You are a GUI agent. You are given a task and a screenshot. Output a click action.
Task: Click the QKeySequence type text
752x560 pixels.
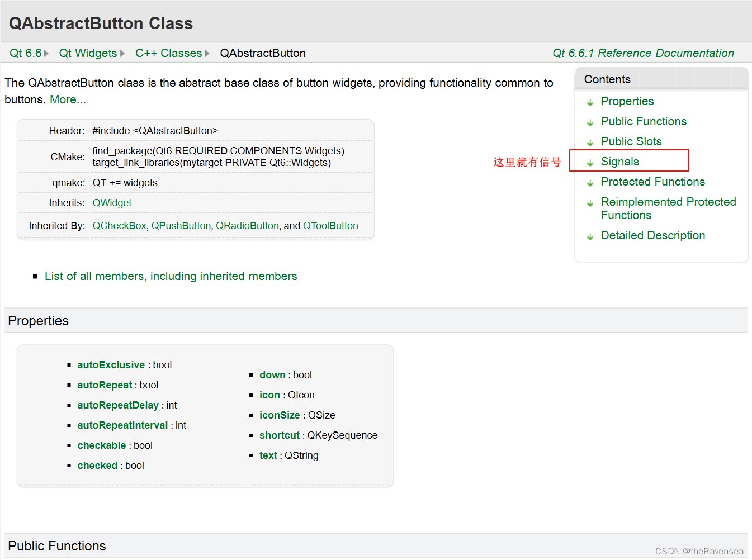(342, 435)
